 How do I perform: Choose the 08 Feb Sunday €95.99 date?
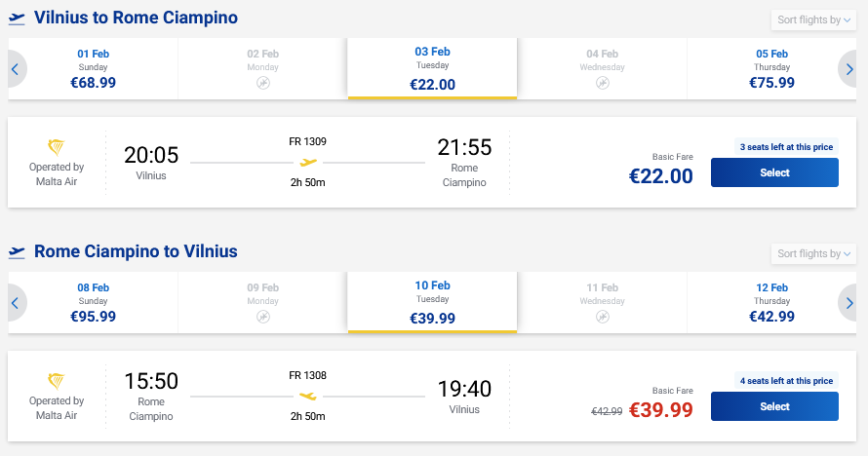[94, 303]
